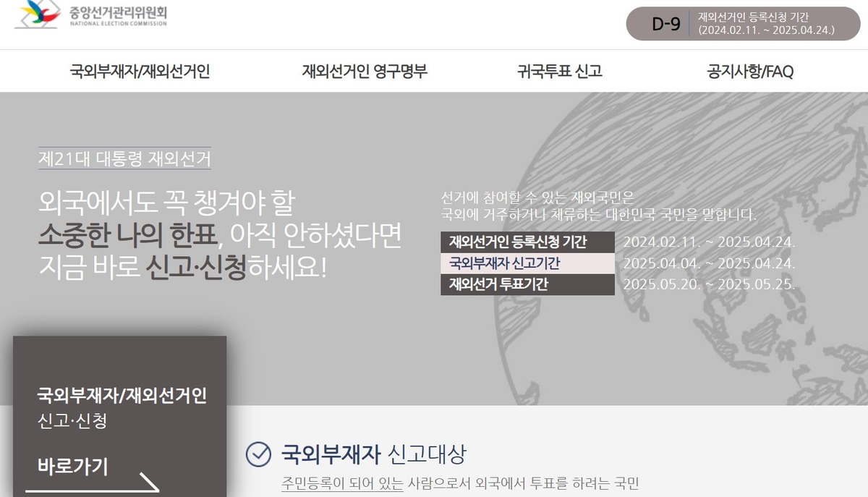Click the 국외부재자 신고대상 heading
868x497 pixels.
[x=373, y=454]
